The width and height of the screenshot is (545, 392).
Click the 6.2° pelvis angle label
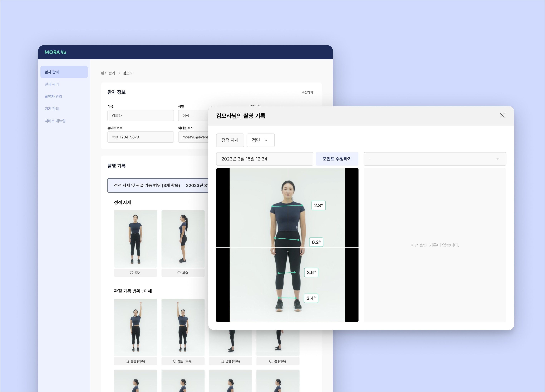(x=316, y=242)
